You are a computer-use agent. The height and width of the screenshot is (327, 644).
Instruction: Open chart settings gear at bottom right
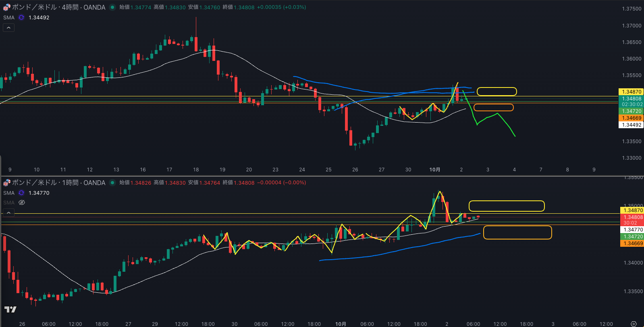click(634, 324)
